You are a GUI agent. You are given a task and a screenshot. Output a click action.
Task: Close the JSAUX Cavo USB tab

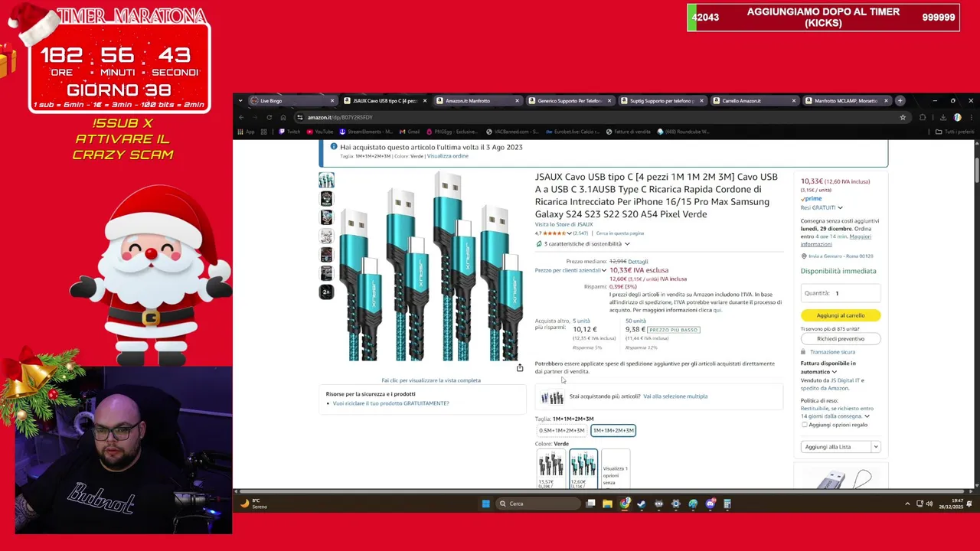pyautogui.click(x=425, y=100)
